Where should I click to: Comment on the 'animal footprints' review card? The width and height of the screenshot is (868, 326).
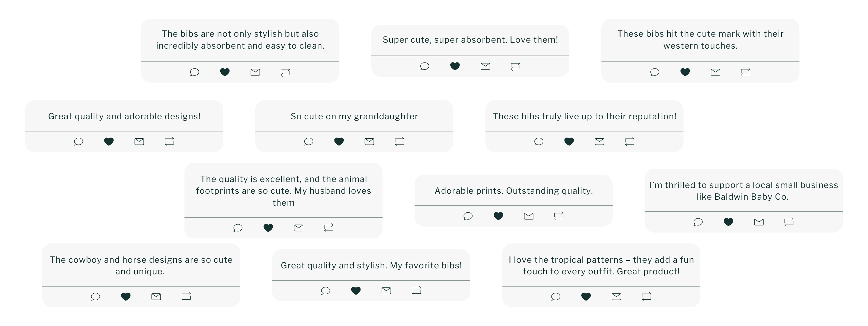[x=238, y=228]
